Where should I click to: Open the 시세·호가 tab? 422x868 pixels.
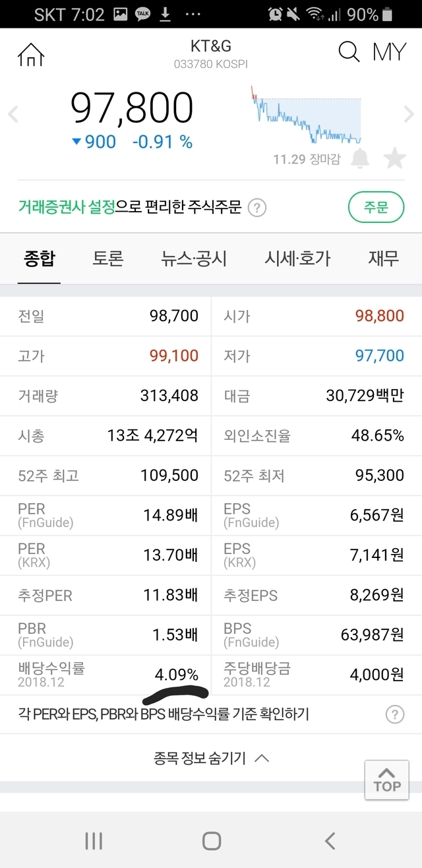[x=297, y=259]
